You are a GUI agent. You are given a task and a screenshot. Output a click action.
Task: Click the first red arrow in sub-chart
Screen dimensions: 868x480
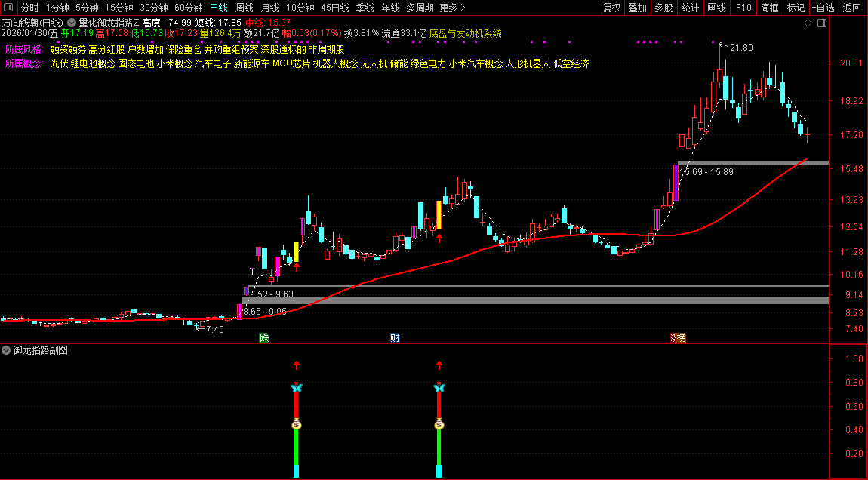[x=296, y=365]
